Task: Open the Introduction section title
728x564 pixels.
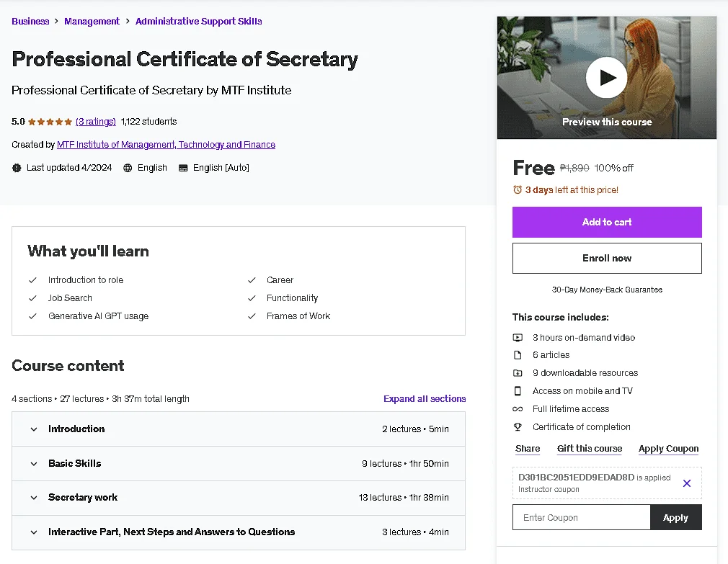Action: [x=76, y=429]
